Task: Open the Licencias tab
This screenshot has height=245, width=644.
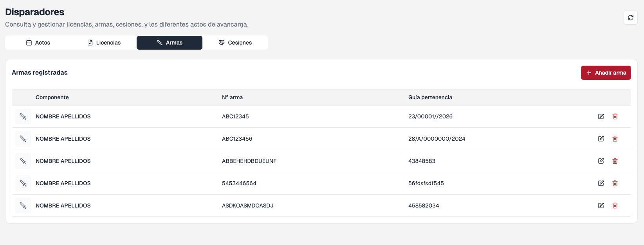Action: coord(104,43)
